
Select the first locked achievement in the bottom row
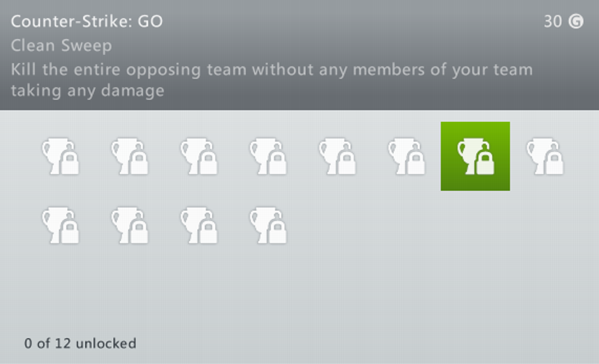tap(59, 225)
